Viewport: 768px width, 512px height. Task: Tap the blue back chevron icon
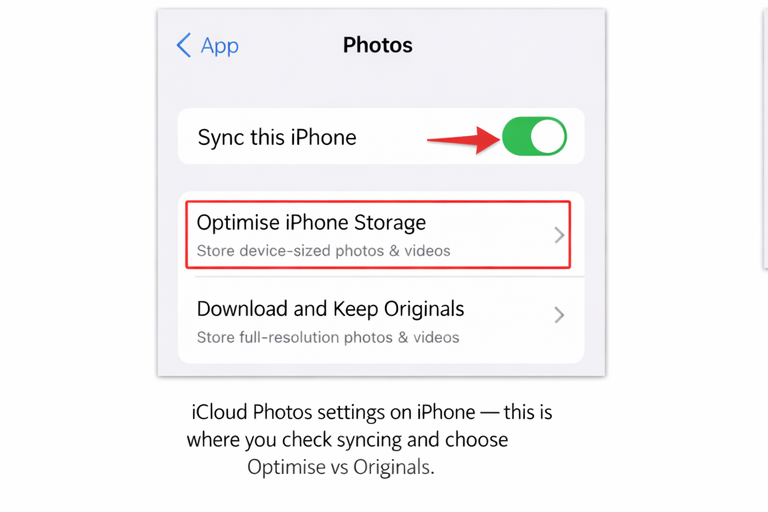[x=184, y=46]
